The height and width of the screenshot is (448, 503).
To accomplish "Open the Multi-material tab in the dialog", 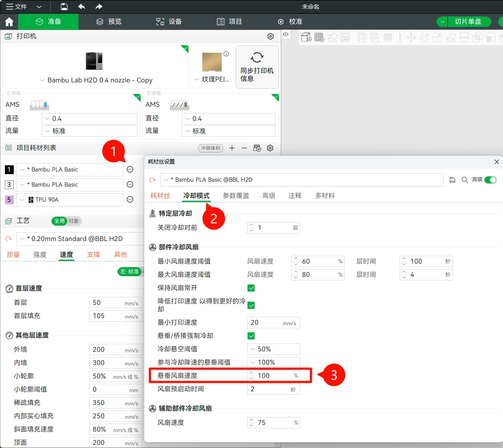I will 325,196.
